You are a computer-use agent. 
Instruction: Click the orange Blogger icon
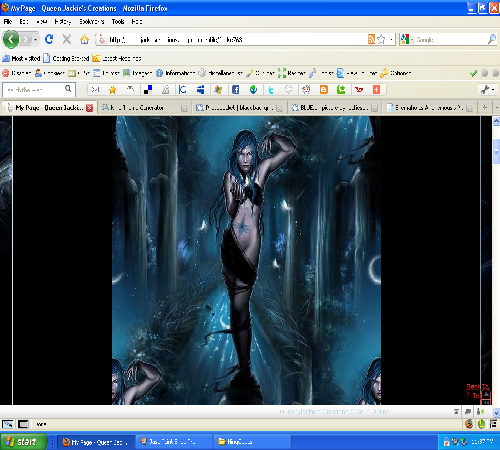point(324,89)
